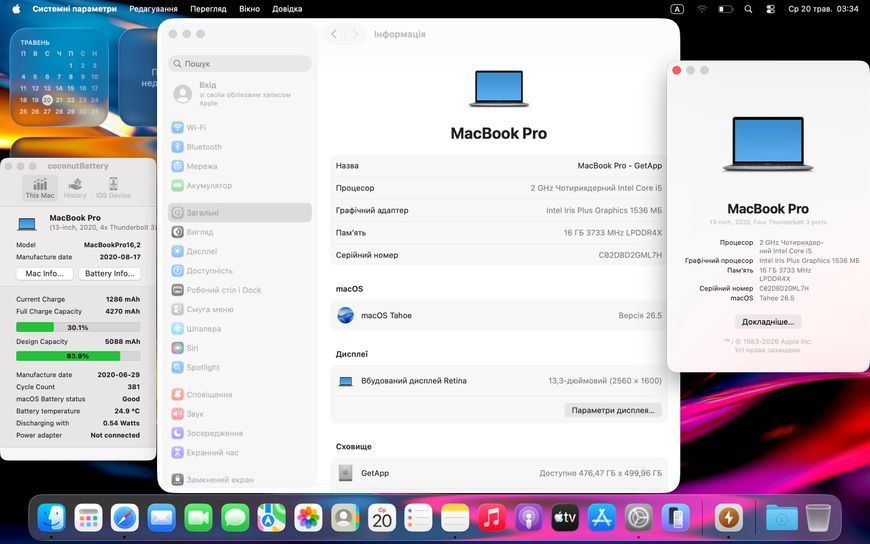Image resolution: width=870 pixels, height=544 pixels.
Task: Open Reminders from the Dock
Action: point(418,518)
